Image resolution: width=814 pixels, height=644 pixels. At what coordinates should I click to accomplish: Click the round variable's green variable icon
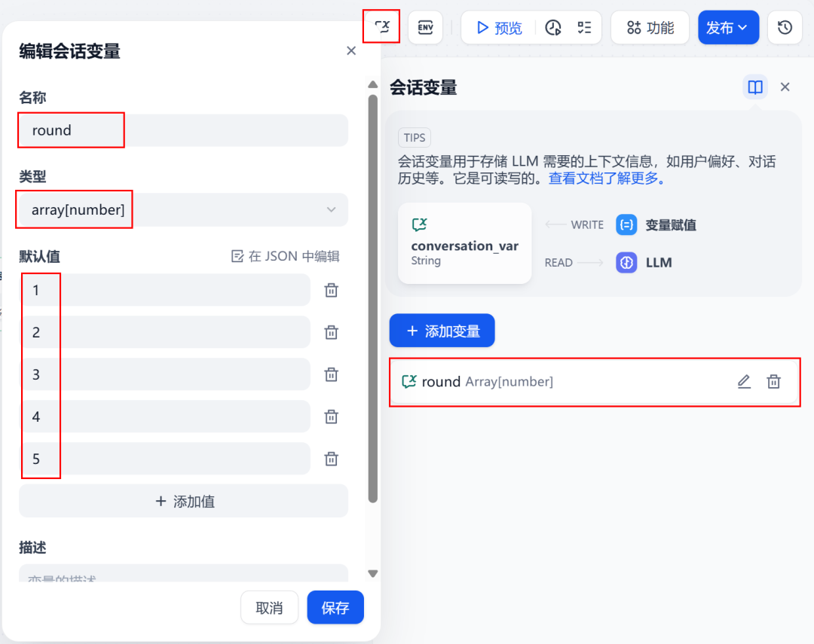pyautogui.click(x=409, y=382)
